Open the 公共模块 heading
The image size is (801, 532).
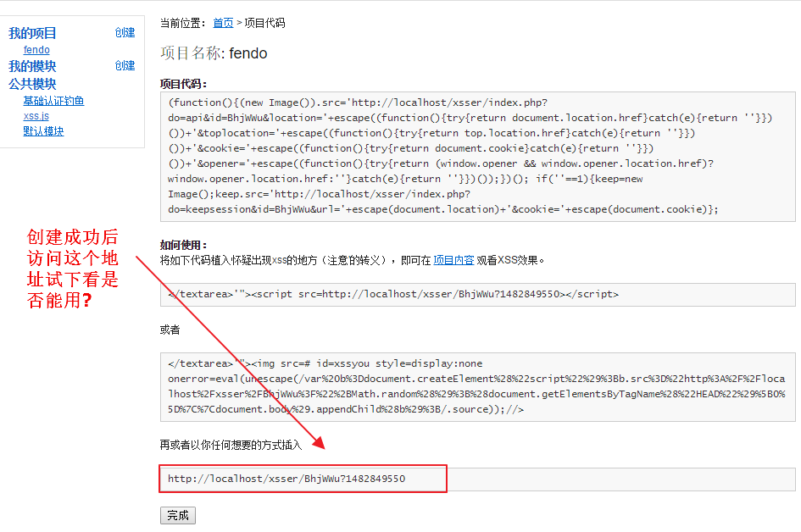pyautogui.click(x=32, y=84)
